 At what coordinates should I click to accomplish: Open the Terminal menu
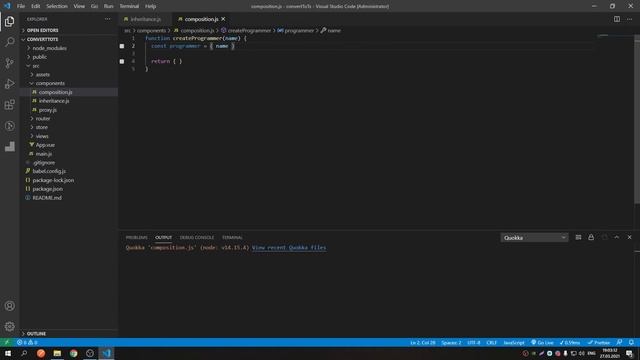(x=129, y=6)
